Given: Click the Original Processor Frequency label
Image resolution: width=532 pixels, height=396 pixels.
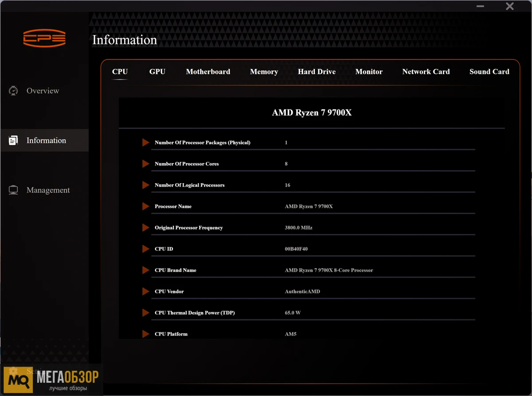Looking at the screenshot, I should point(189,228).
